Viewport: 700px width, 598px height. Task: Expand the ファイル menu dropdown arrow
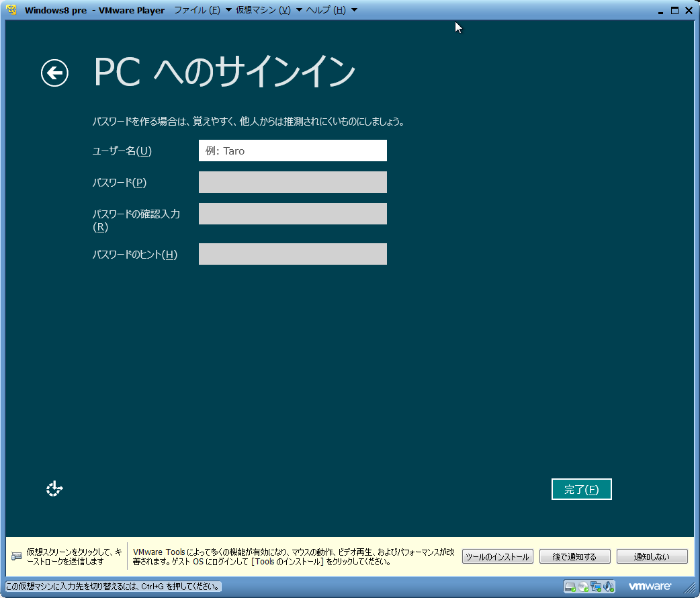coord(228,10)
